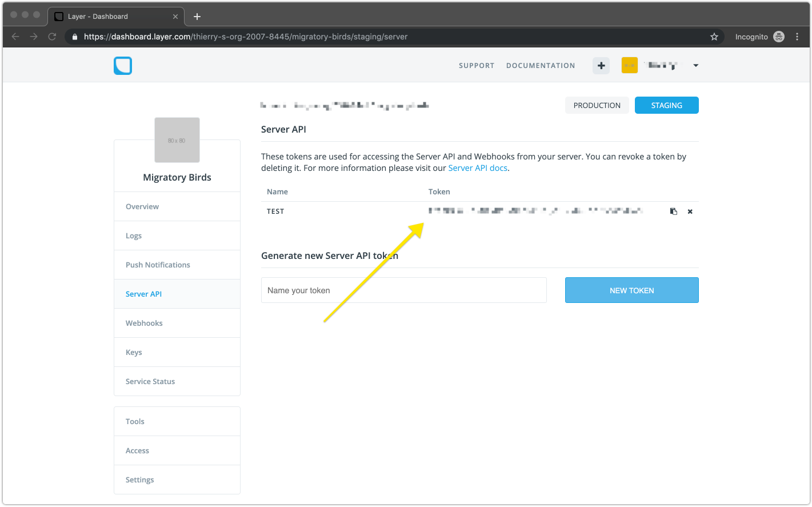
Task: Click the NEW TOKEN button
Action: tap(632, 290)
